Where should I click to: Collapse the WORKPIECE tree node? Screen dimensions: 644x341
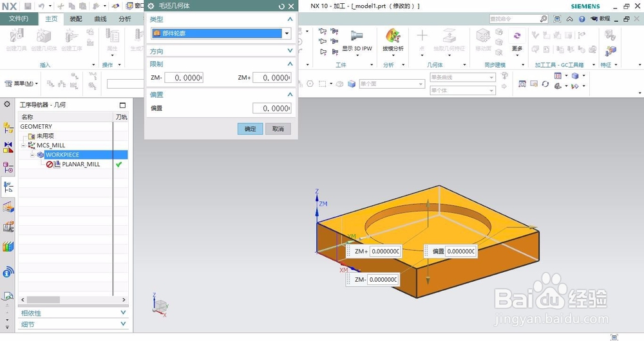coord(32,154)
